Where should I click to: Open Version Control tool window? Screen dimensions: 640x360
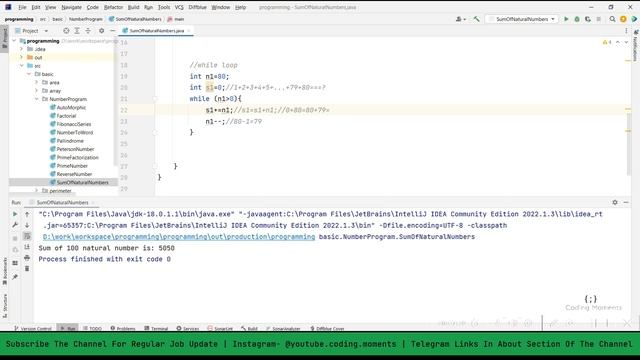[33, 328]
